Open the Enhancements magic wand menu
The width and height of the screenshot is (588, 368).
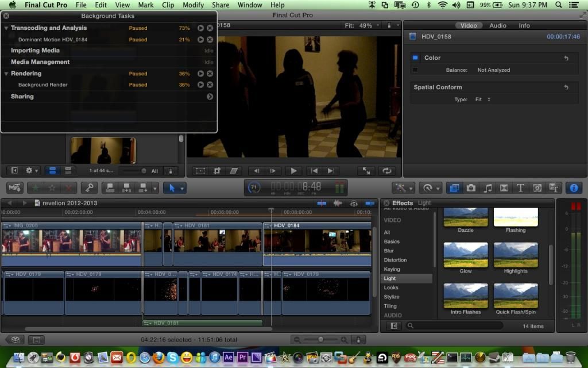[x=403, y=188]
